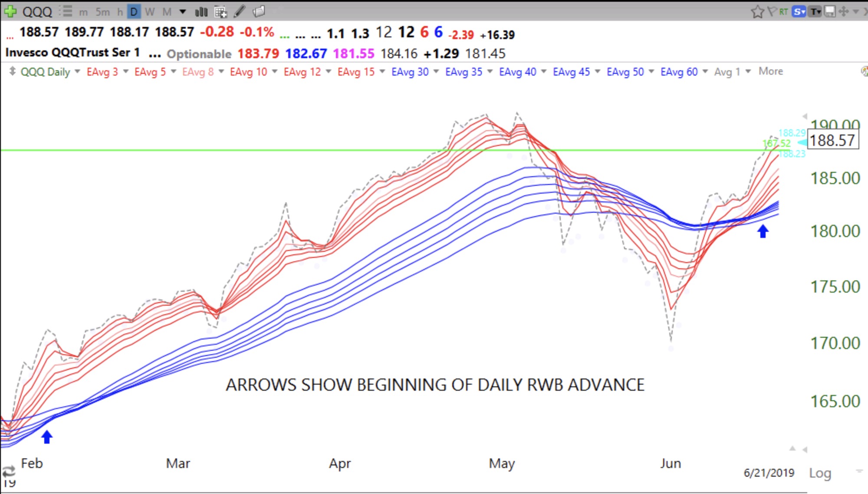Click the cyan price pointer beside 188.57
The image size is (868, 494).
(x=802, y=142)
